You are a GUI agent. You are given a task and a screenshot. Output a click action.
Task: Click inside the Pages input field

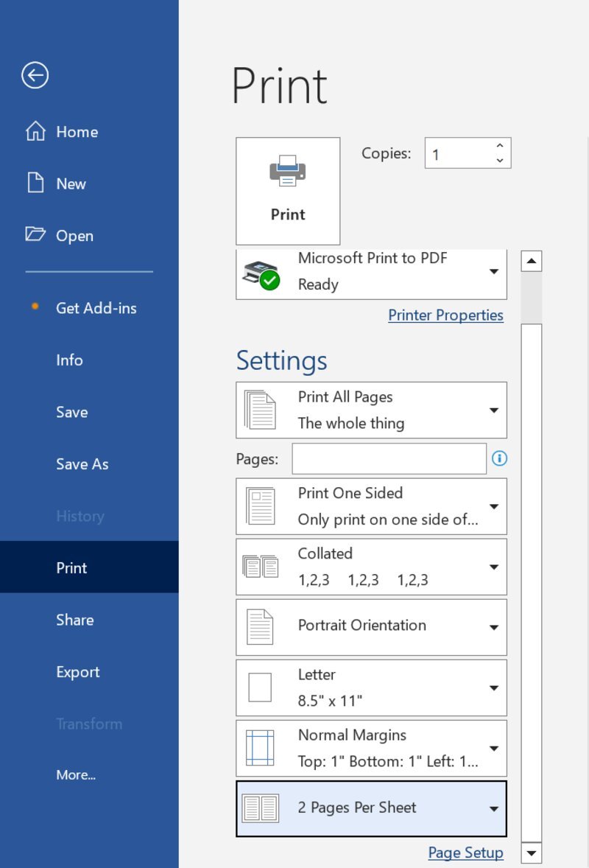tap(389, 458)
